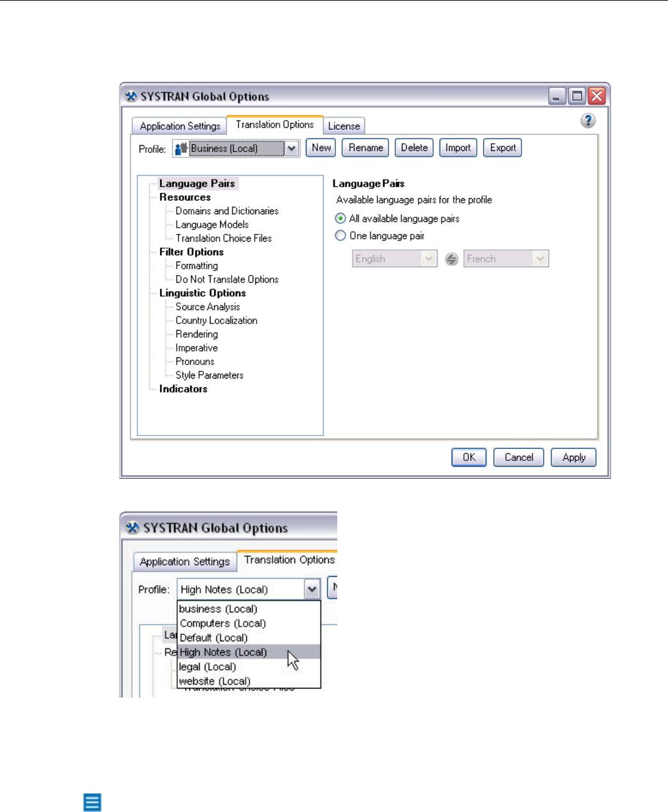This screenshot has width=668, height=812.
Task: Click the Export button
Action: 503,148
